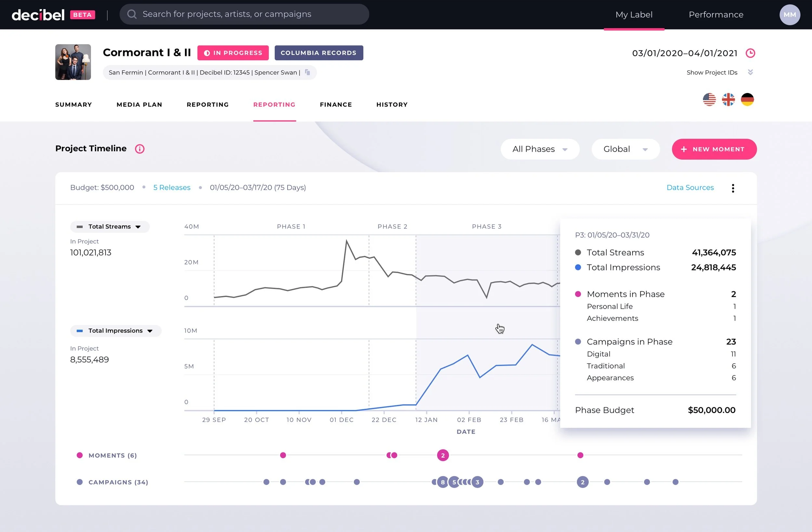812x532 pixels.
Task: Open the Performance nav item
Action: tap(716, 15)
